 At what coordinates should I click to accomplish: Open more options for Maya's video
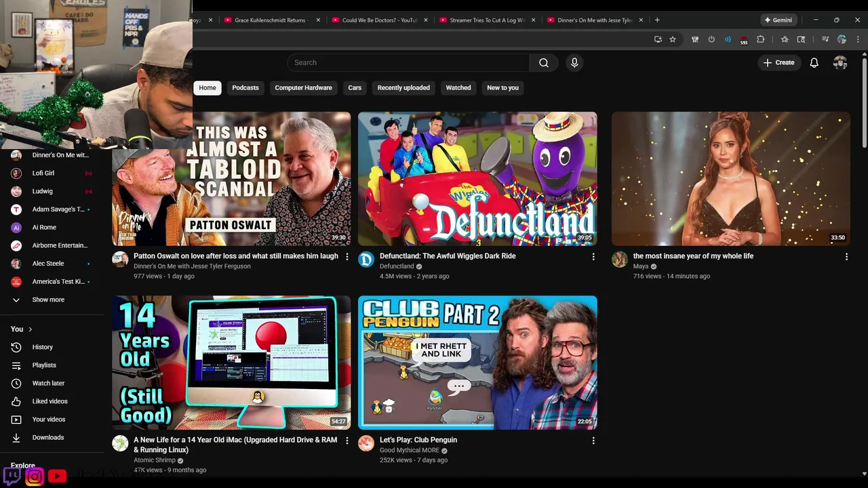click(x=846, y=257)
